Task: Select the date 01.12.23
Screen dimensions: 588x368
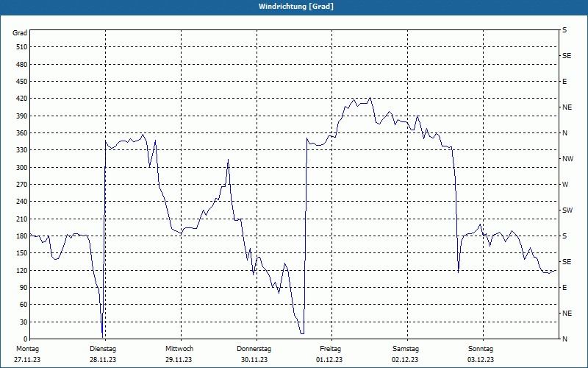Action: 329,360
